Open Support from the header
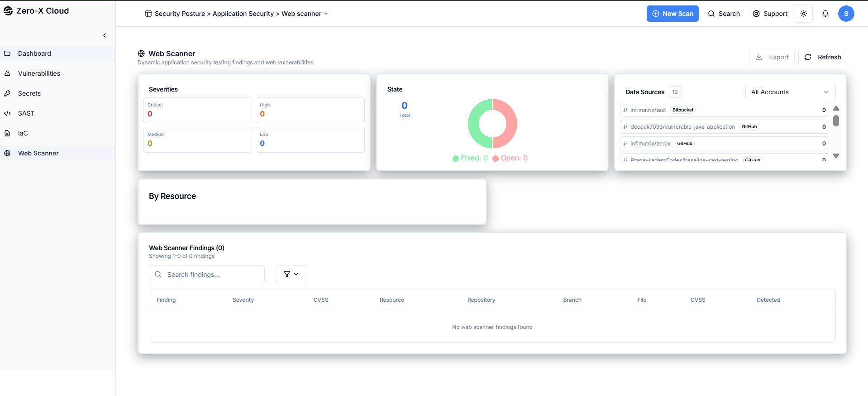Viewport: 868px width, 396px height. tap(770, 14)
